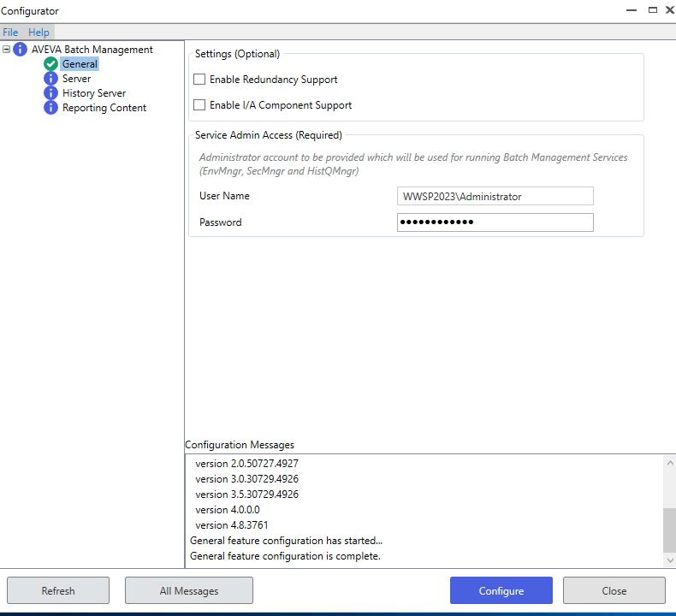Screen dimensions: 676x616
Task: Click messages scrollbar up arrow
Action: pyautogui.click(x=670, y=463)
